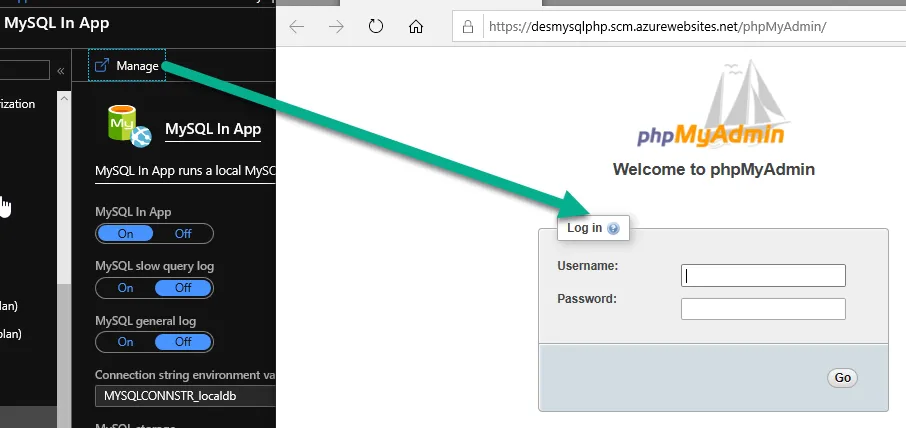The height and width of the screenshot is (428, 906).
Task: Click the Go button to log in
Action: (842, 378)
